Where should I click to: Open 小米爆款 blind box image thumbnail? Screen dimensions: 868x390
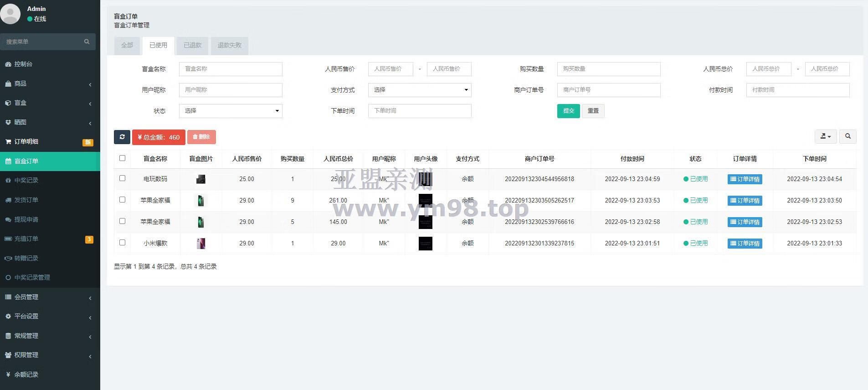201,244
